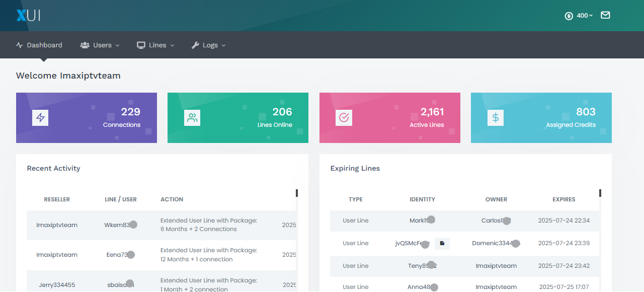Click the Users group icon
Viewport: 644px width, 292px height.
[x=85, y=45]
